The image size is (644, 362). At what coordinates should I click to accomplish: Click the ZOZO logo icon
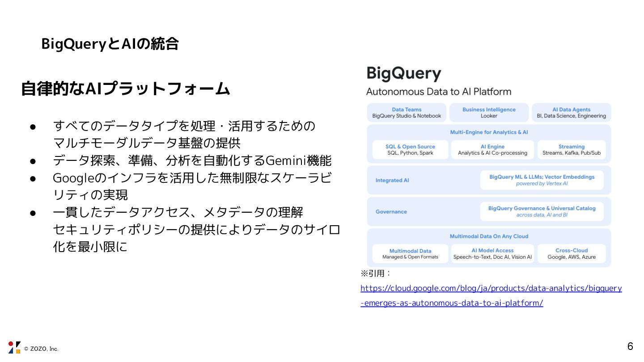pyautogui.click(x=14, y=347)
